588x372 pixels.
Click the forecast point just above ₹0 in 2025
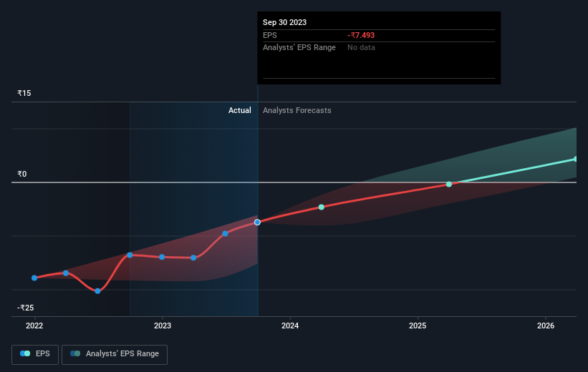pos(449,185)
